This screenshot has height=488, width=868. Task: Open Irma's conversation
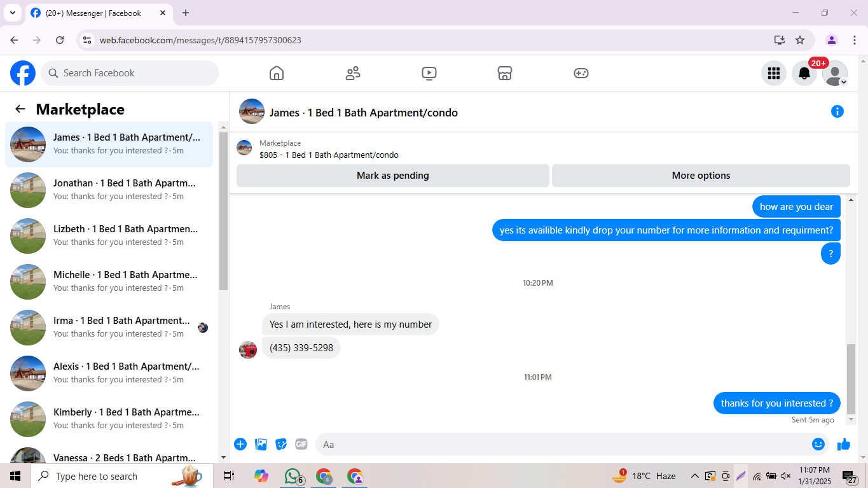click(x=109, y=328)
